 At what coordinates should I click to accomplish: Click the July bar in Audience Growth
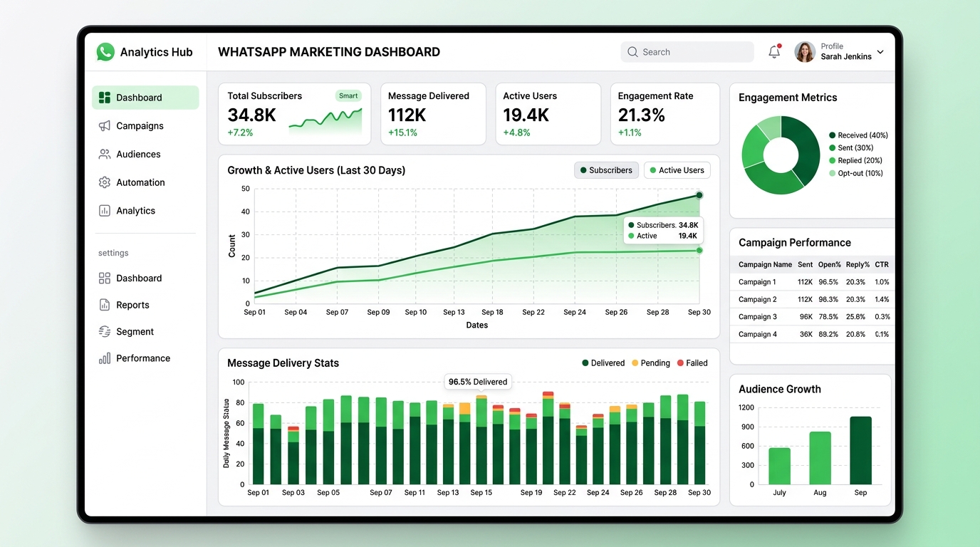point(779,466)
